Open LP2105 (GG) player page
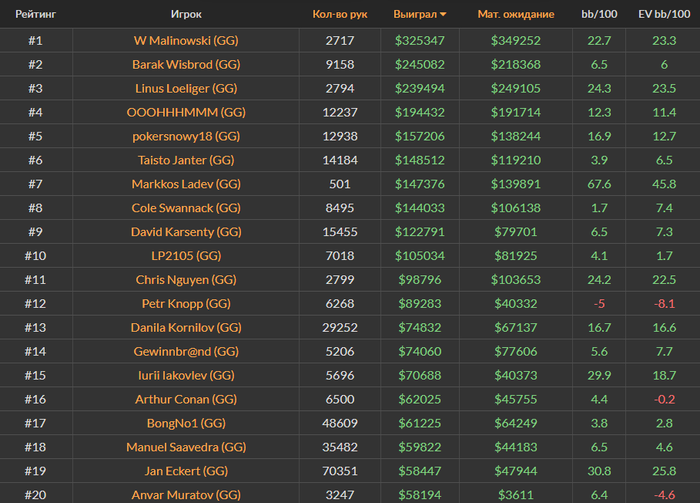The height and width of the screenshot is (503, 700). pos(187,256)
